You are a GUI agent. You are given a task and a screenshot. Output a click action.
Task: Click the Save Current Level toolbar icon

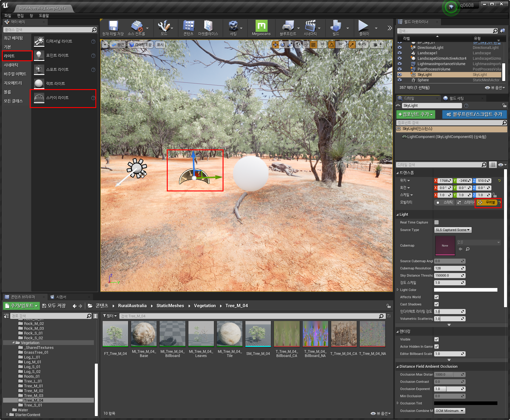(x=113, y=28)
